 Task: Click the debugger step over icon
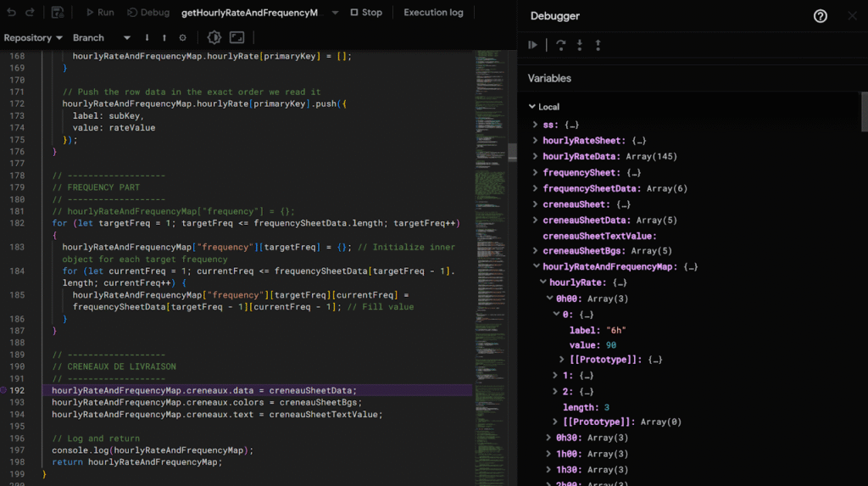pos(561,45)
